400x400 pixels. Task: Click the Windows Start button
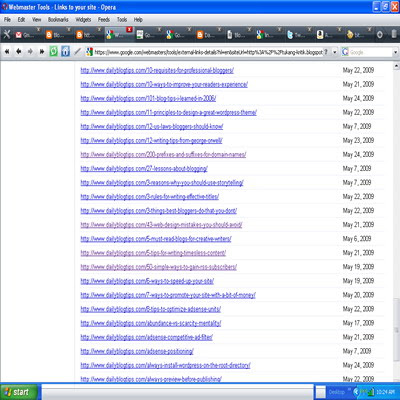pyautogui.click(x=19, y=392)
